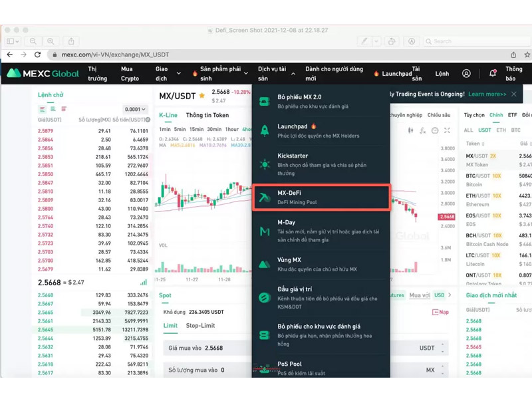Viewport: 532px width, 399px height.
Task: Open Bỏ phiếu MX 2.0 entry
Action: 321,102
